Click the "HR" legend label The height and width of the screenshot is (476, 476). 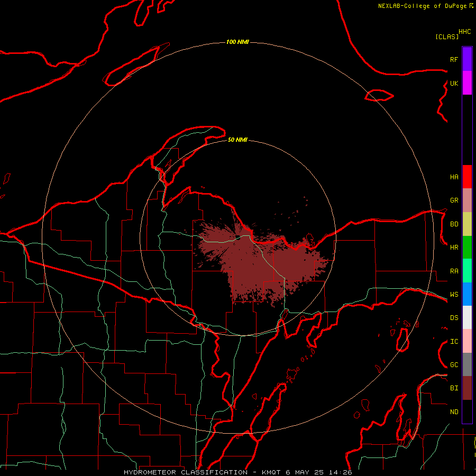(x=454, y=248)
